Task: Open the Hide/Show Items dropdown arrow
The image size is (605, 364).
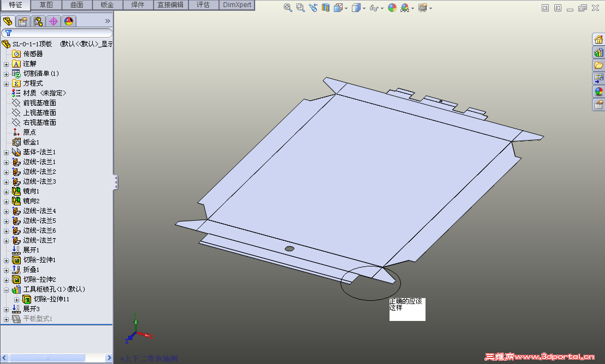Action: tap(382, 8)
